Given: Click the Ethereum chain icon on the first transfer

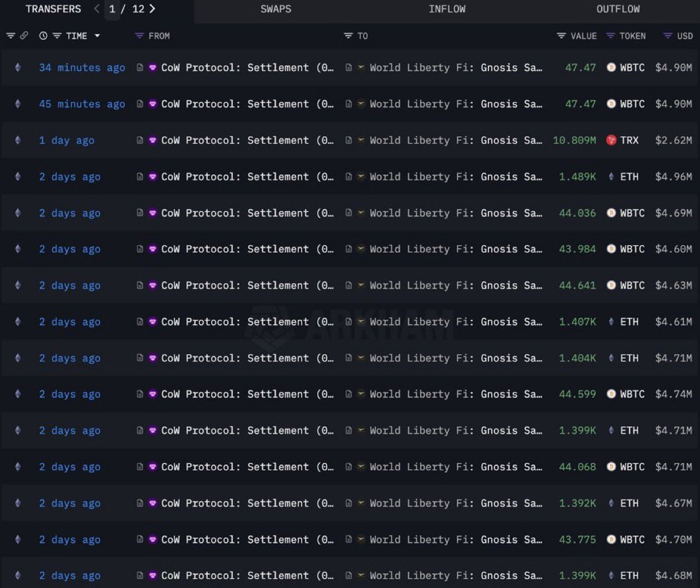Looking at the screenshot, I should tap(19, 68).
